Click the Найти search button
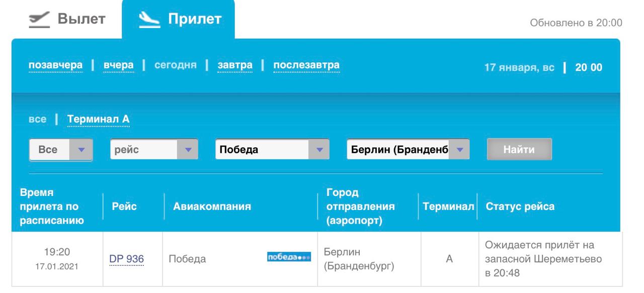644x293 pixels. tap(519, 149)
